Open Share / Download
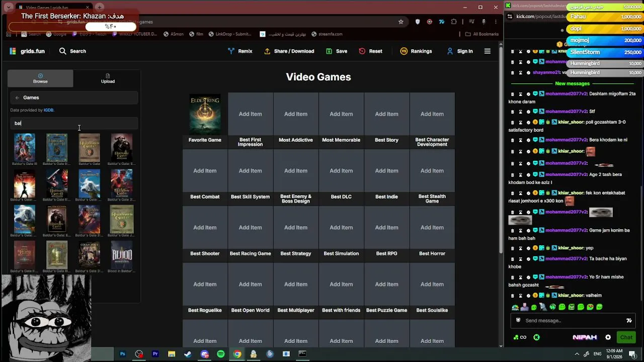 (289, 51)
